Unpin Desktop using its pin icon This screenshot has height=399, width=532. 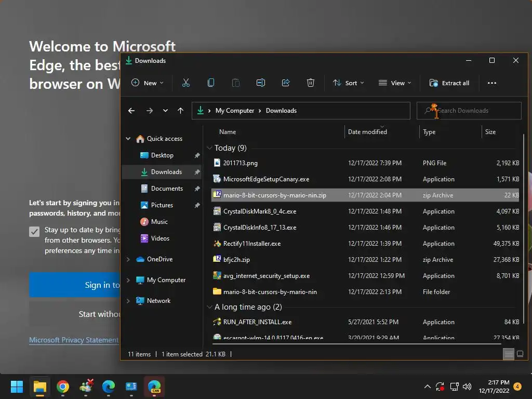point(197,155)
